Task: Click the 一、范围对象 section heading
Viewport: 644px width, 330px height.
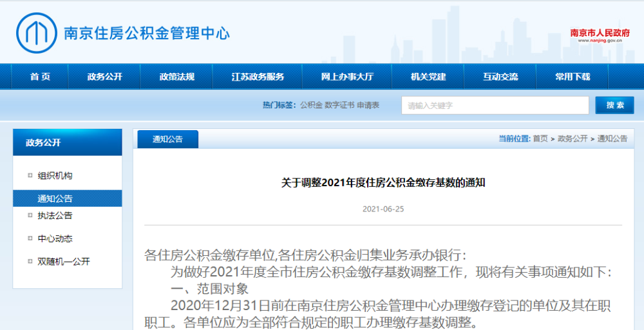Action: click(209, 289)
